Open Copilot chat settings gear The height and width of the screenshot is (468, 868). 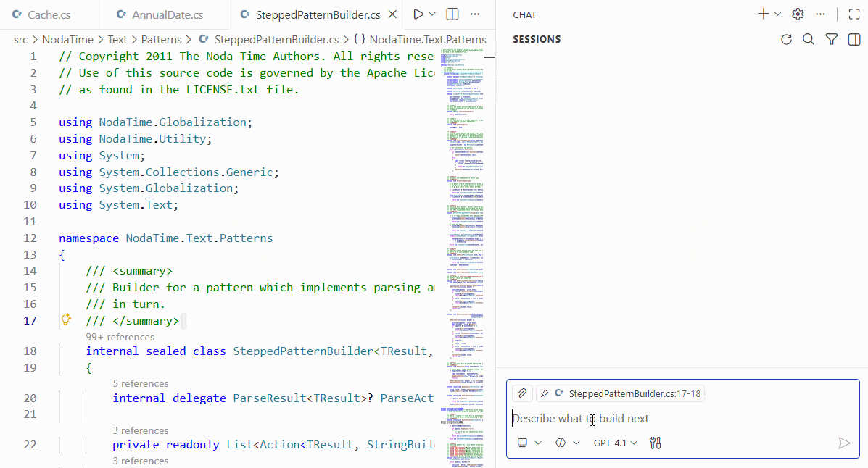click(x=797, y=14)
